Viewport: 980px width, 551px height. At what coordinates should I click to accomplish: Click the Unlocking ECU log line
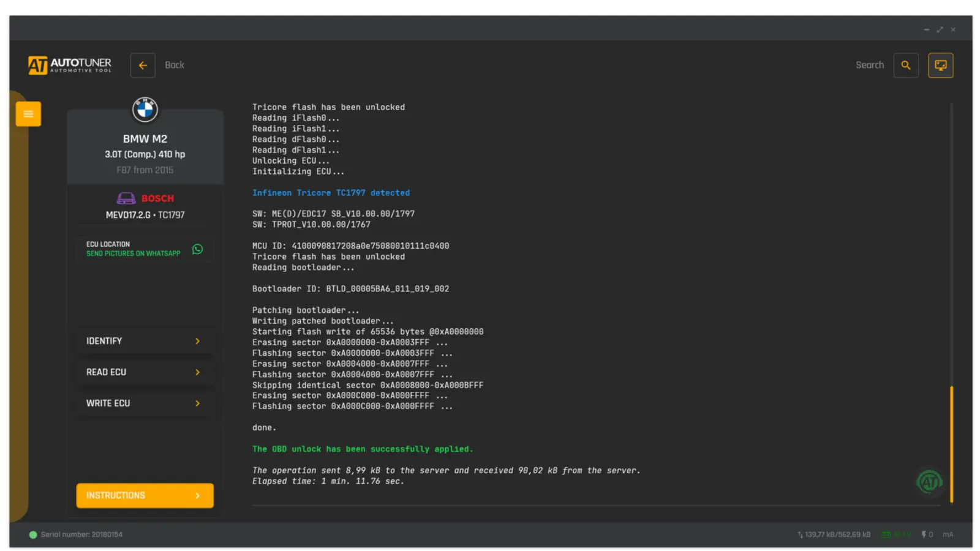pos(291,161)
